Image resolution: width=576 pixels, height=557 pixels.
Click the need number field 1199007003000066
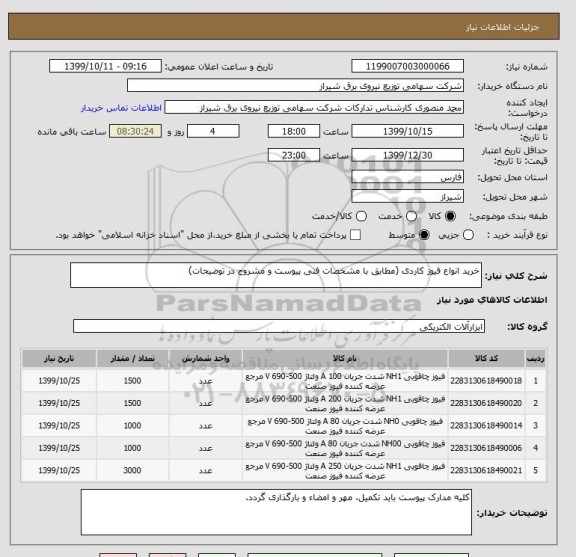[x=407, y=67]
